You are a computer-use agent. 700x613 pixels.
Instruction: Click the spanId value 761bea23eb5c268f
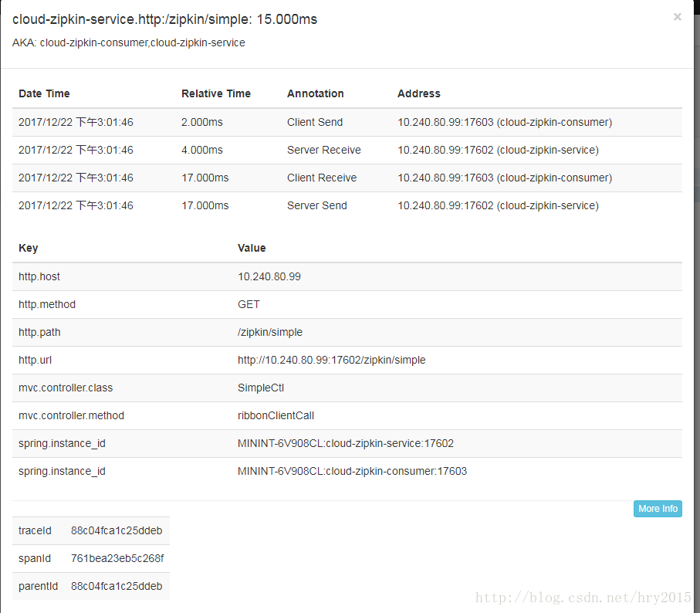click(x=117, y=558)
